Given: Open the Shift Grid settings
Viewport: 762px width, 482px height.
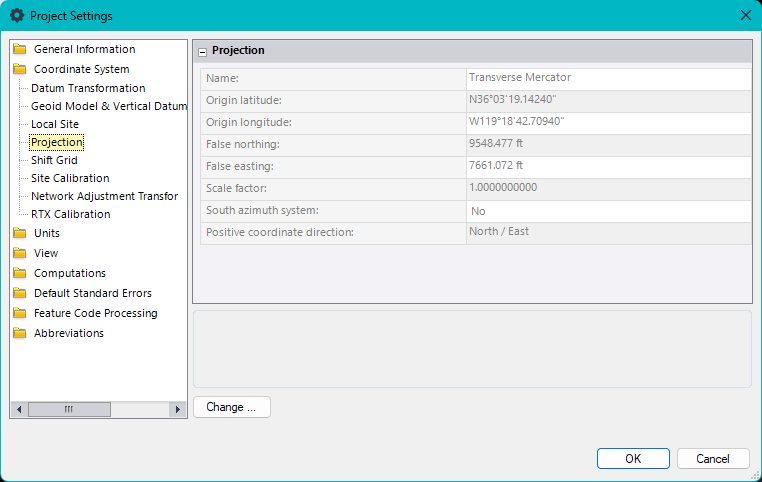Looking at the screenshot, I should pos(54,160).
